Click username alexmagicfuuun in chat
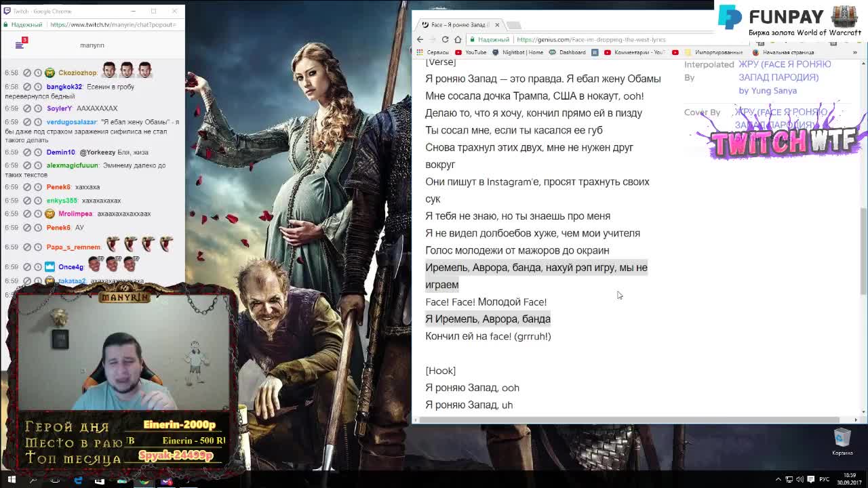 72,165
